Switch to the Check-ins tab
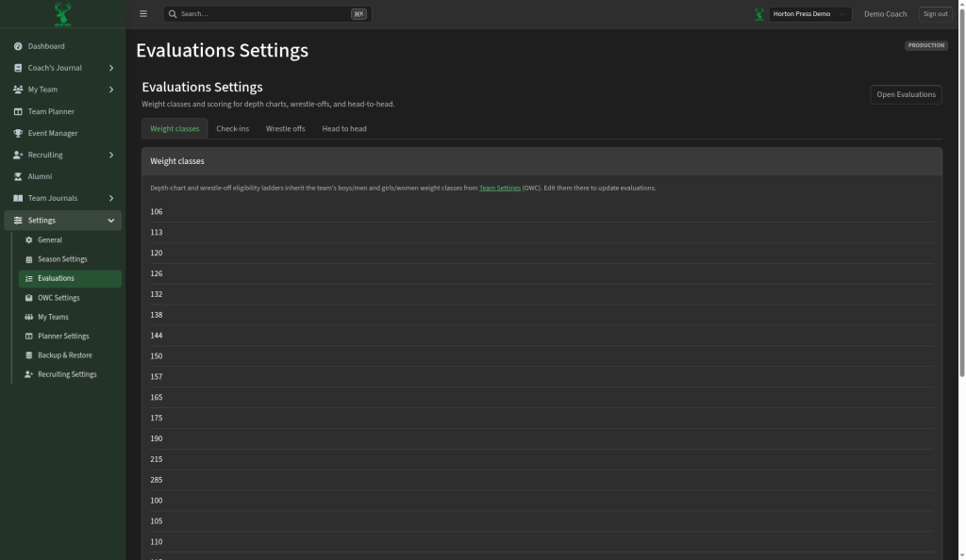 coord(232,128)
